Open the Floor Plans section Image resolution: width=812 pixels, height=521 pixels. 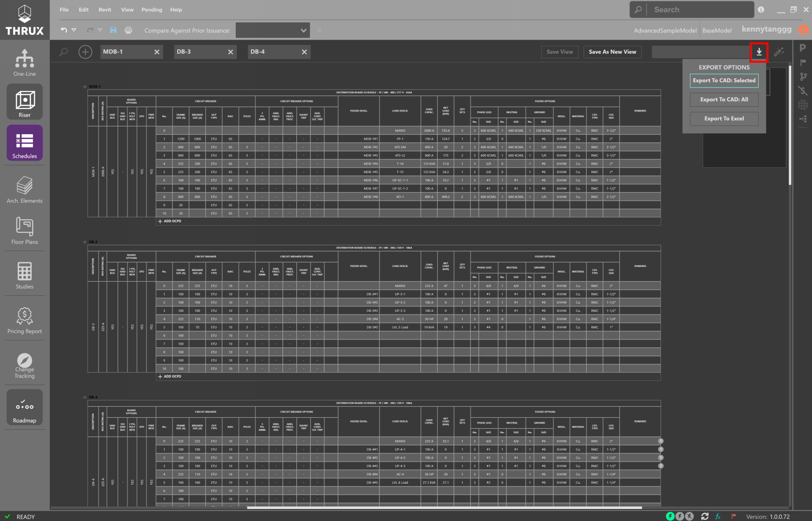[24, 230]
